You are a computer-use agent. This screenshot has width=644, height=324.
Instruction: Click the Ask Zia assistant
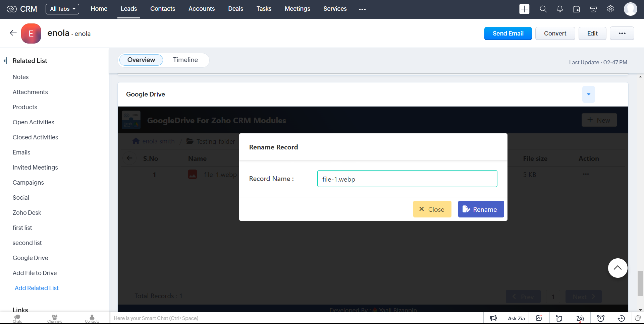pyautogui.click(x=516, y=318)
